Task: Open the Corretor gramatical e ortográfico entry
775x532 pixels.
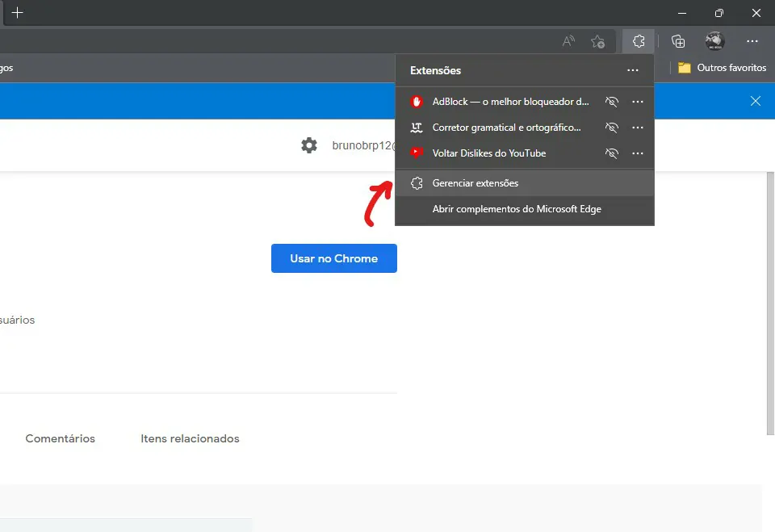Action: pyautogui.click(x=507, y=128)
